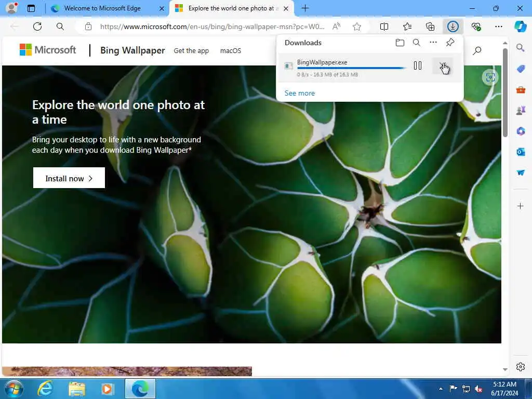
Task: Activate the Read aloud icon in the address bar
Action: (336, 26)
